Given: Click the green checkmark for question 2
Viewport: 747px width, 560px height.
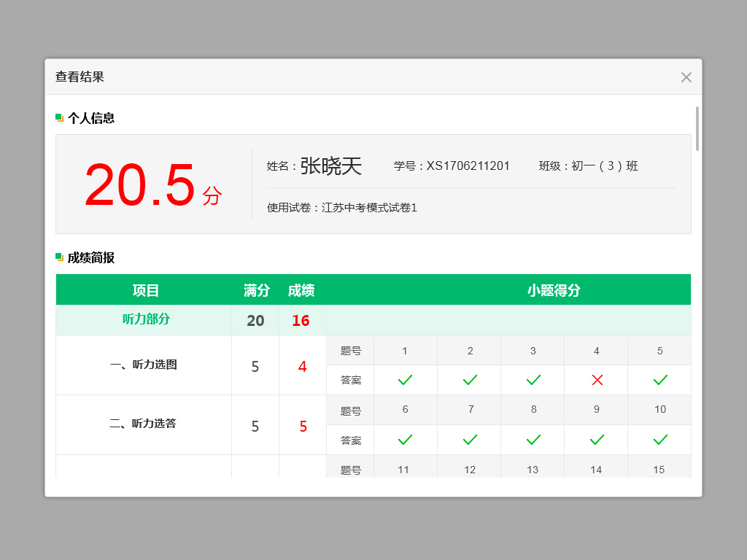Looking at the screenshot, I should tap(470, 380).
